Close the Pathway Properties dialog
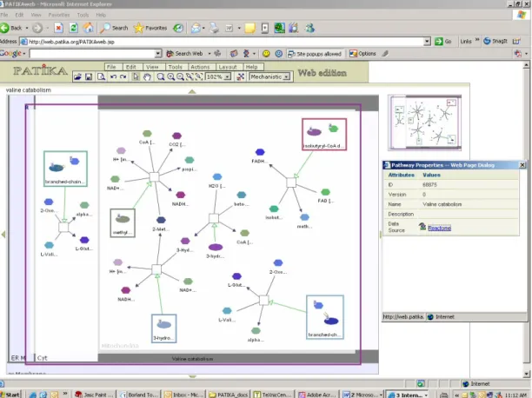 click(522, 165)
